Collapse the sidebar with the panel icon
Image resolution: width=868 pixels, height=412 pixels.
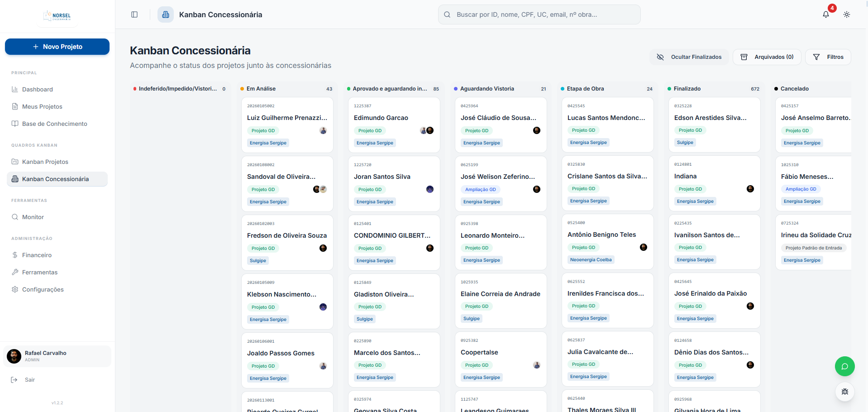[x=134, y=14]
